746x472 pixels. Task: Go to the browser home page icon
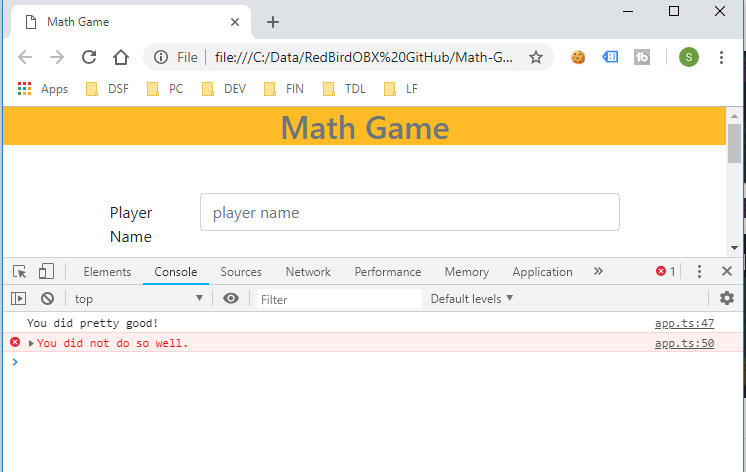tap(121, 57)
